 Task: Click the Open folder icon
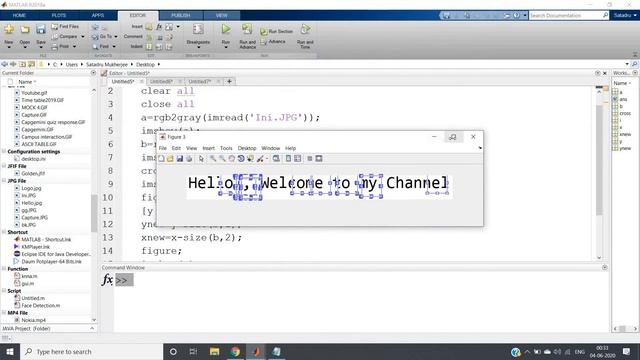[x=25, y=30]
